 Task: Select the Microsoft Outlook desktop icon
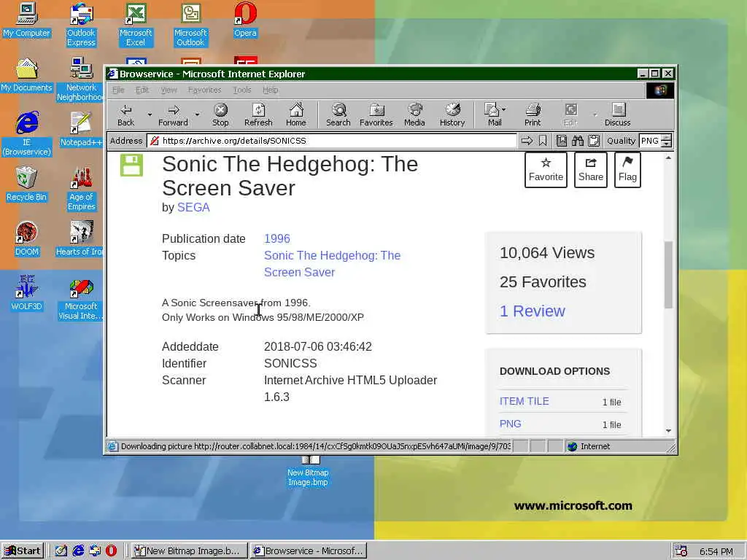190,25
